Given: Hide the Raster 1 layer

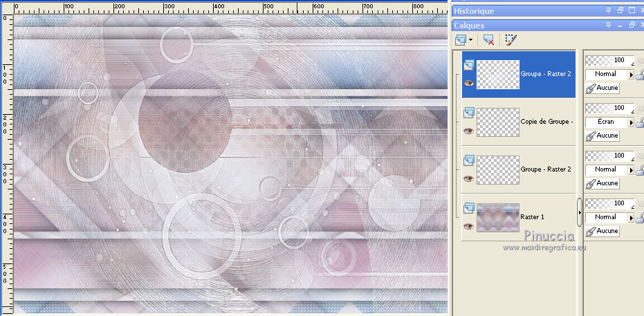Looking at the screenshot, I should pyautogui.click(x=468, y=226).
